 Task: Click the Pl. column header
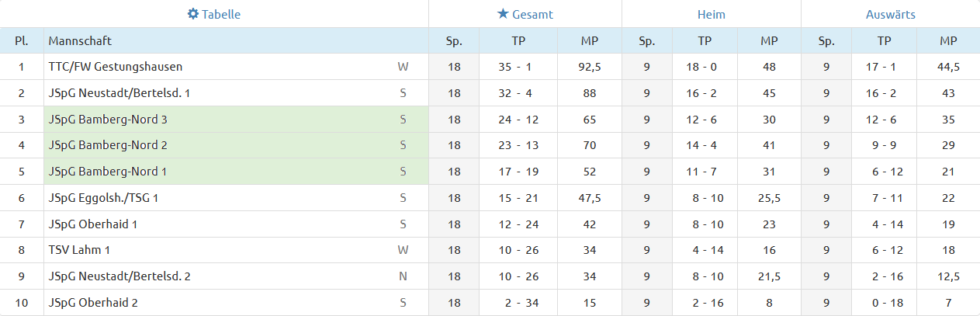pos(22,40)
